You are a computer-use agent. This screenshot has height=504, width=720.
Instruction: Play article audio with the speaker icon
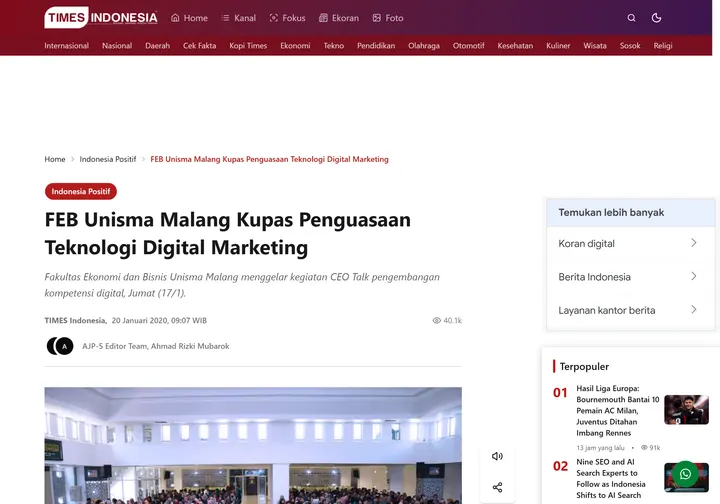[497, 456]
